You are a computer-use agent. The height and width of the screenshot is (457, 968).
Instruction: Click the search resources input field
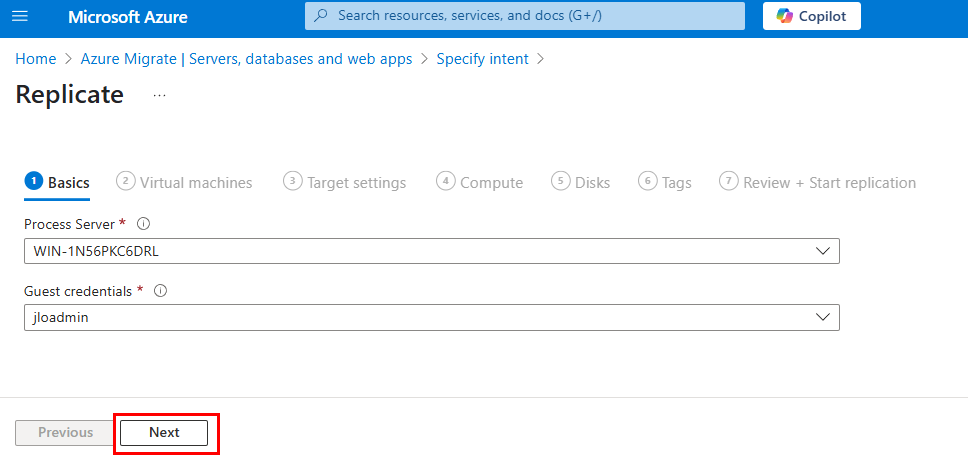[x=525, y=16]
